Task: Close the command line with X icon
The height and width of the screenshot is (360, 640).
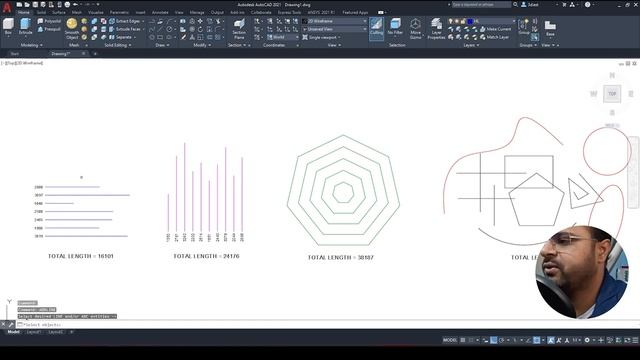Action: pyautogui.click(x=3, y=324)
